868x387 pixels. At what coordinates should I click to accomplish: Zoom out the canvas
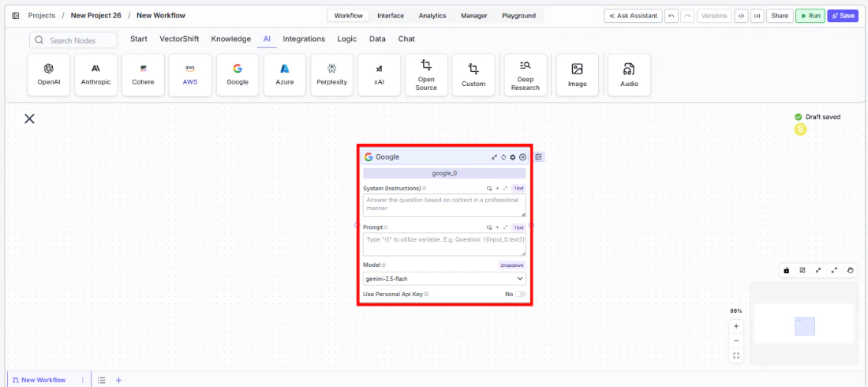pos(736,341)
